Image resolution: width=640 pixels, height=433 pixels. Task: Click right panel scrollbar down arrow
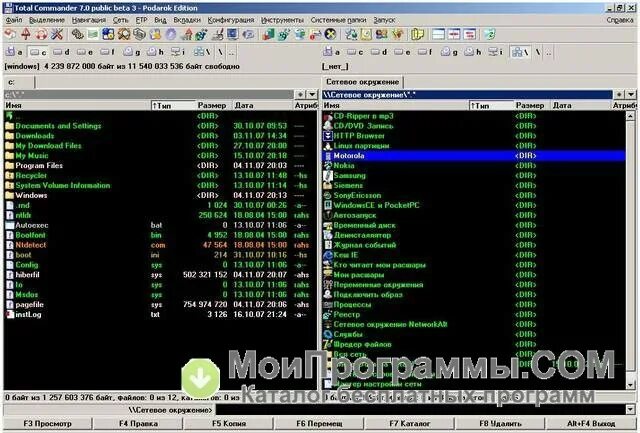pyautogui.click(x=631, y=385)
